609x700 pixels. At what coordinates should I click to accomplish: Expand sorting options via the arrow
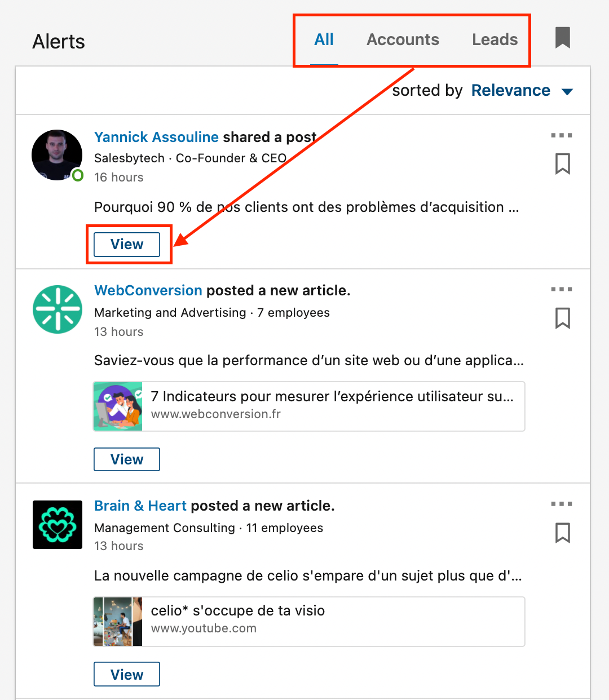tap(567, 91)
